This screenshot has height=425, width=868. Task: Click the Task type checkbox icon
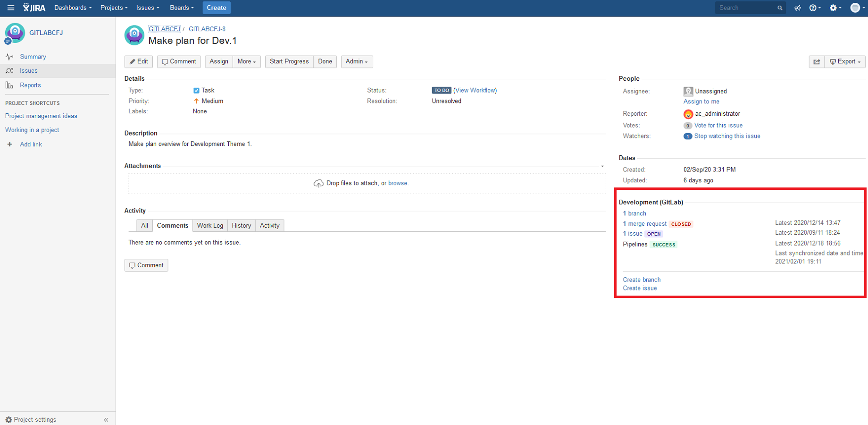pos(196,90)
